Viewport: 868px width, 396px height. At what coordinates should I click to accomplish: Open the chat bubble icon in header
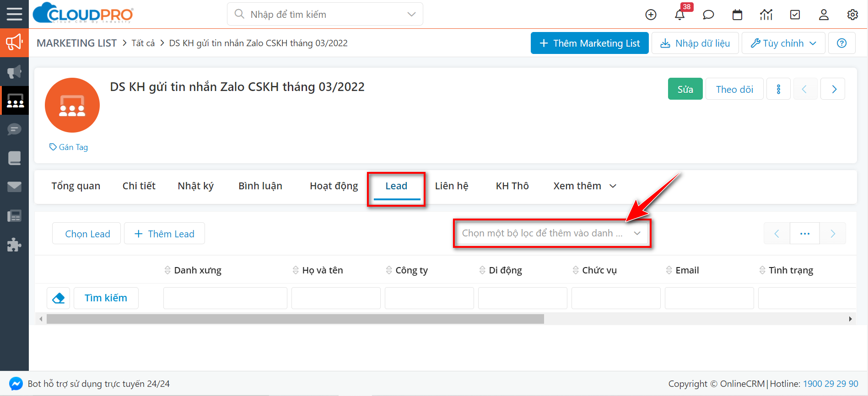(708, 15)
